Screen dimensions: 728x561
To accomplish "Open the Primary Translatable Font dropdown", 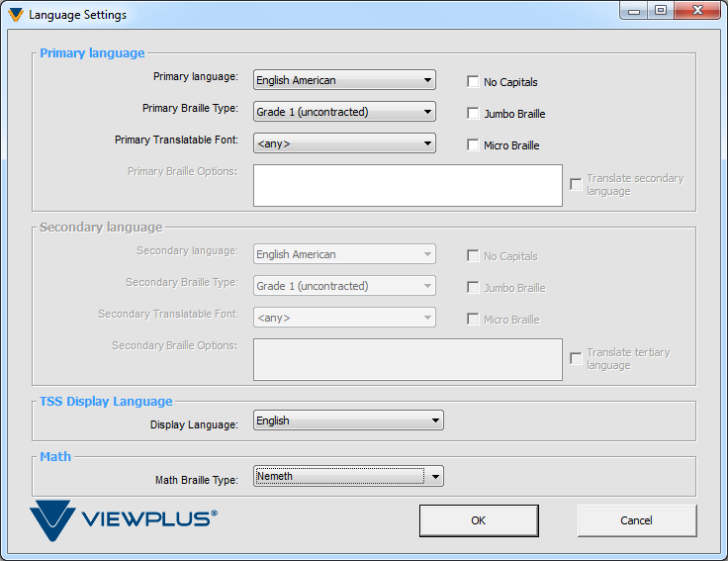I will click(x=344, y=143).
